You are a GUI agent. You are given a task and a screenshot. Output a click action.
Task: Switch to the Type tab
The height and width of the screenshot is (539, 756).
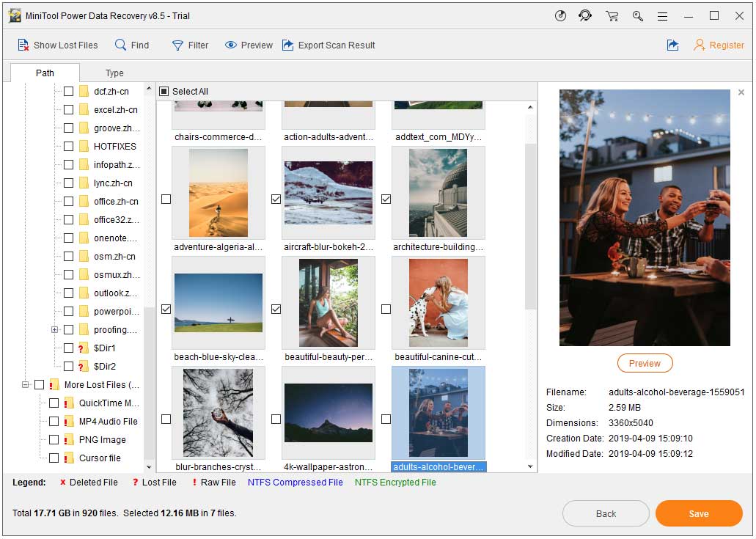114,73
